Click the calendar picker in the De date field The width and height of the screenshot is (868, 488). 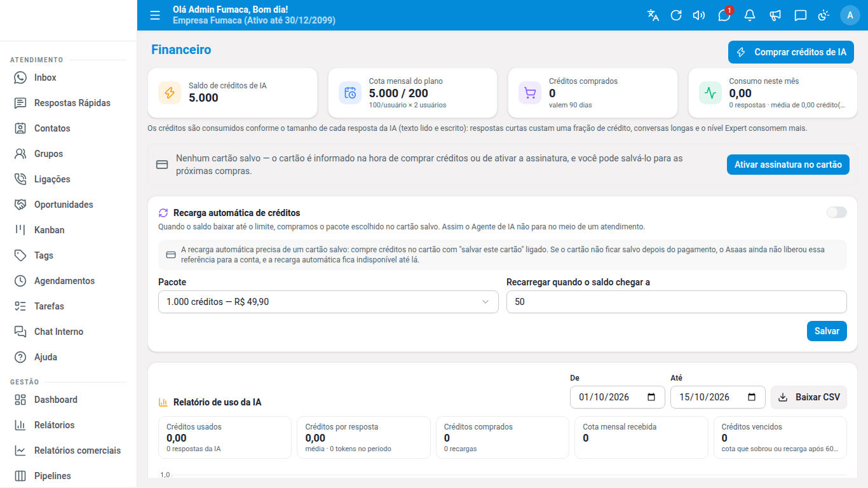651,397
